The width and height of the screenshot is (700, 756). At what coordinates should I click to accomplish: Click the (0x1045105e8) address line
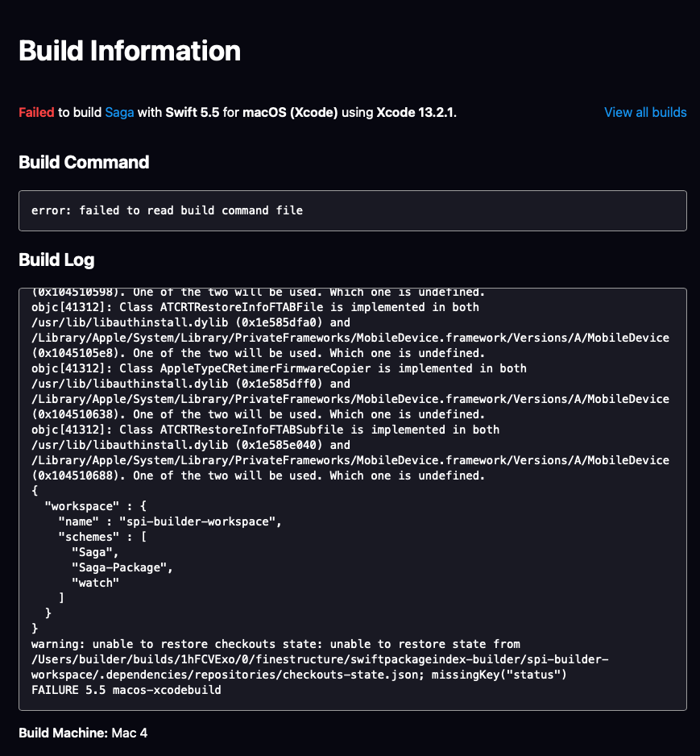[x=259, y=353]
